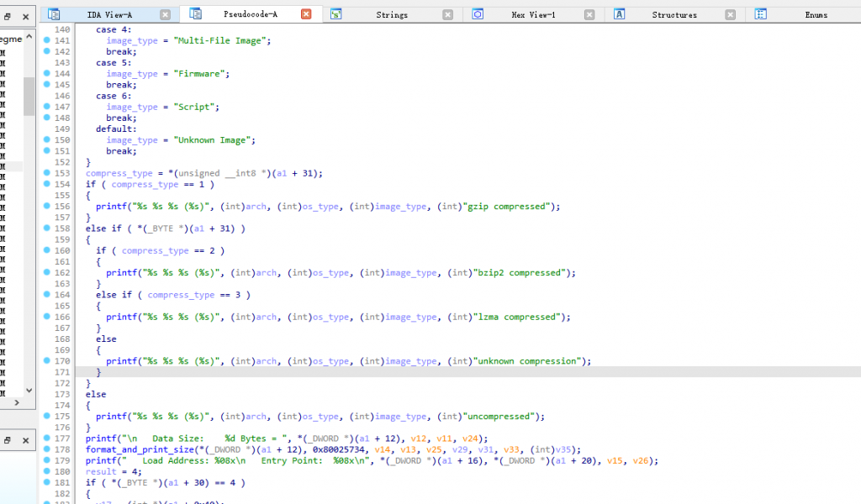Toggle breakpoint dot on line 170
Viewport: 861px width, 504px height.
coord(47,361)
